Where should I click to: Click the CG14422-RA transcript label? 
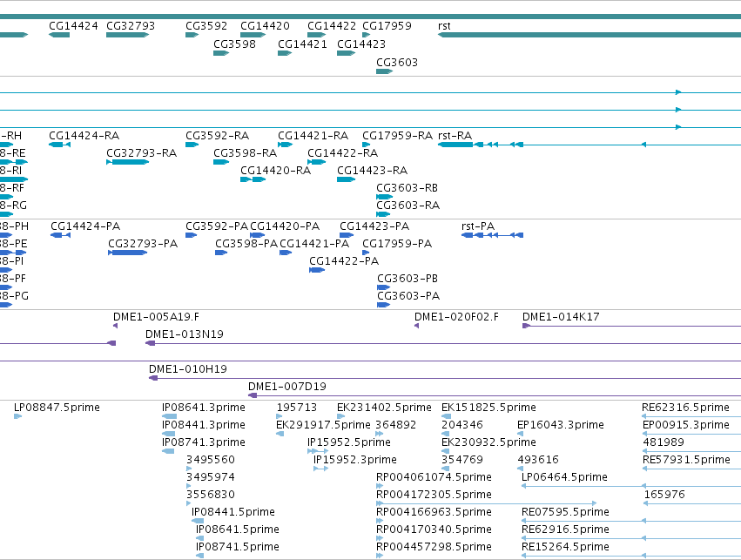pyautogui.click(x=342, y=153)
